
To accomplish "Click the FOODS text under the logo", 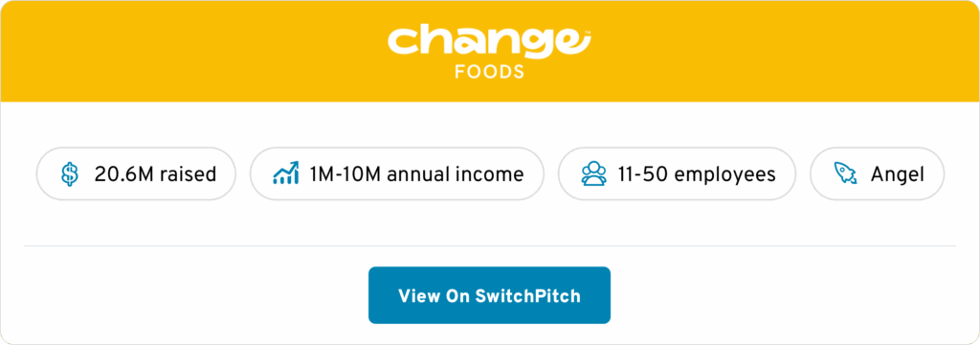I will (489, 72).
